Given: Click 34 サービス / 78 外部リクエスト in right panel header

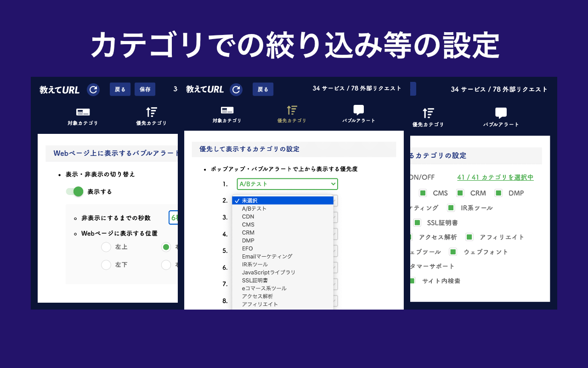Looking at the screenshot, I should click(499, 89).
